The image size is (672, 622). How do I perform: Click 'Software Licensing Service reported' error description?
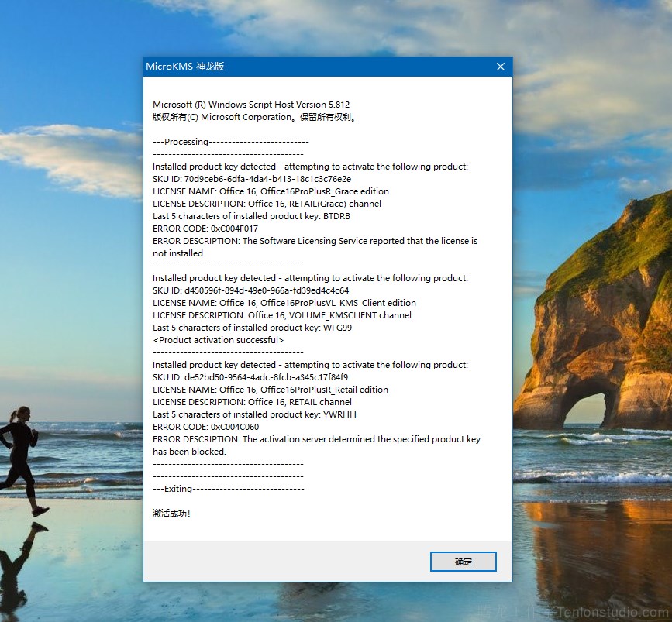coord(315,247)
